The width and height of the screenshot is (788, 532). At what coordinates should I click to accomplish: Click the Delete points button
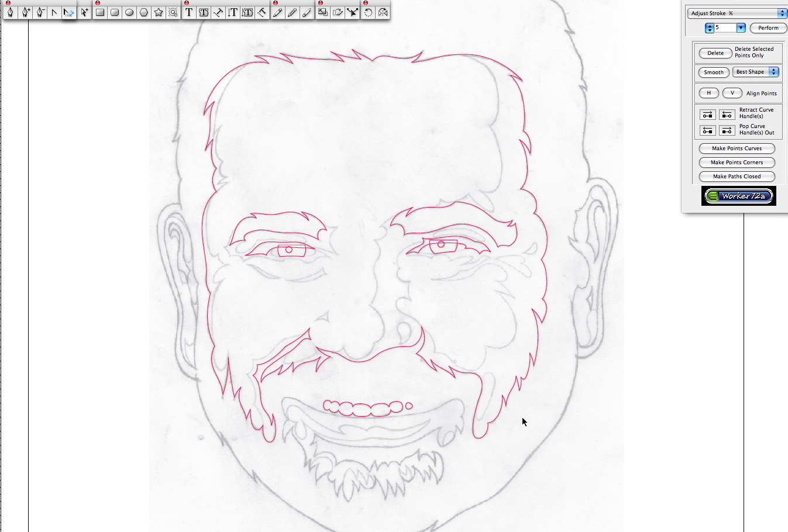pyautogui.click(x=715, y=53)
